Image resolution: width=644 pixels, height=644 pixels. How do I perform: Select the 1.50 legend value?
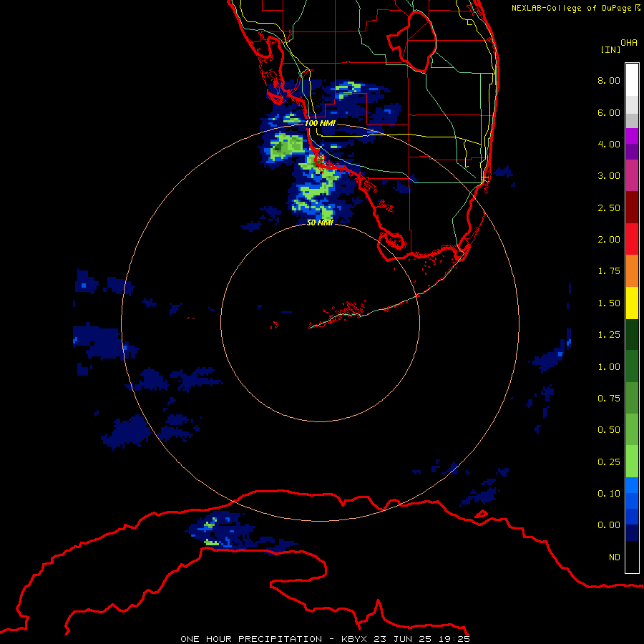pyautogui.click(x=609, y=303)
